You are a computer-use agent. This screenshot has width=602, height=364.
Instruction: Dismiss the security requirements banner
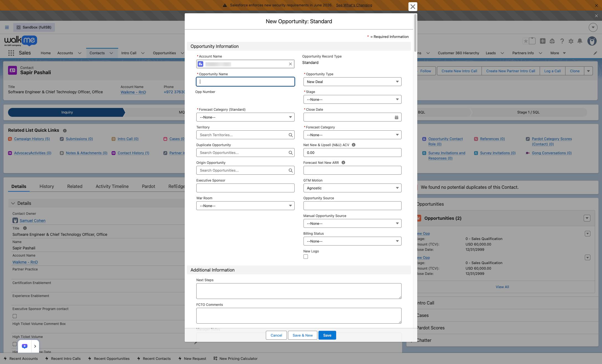596,6
